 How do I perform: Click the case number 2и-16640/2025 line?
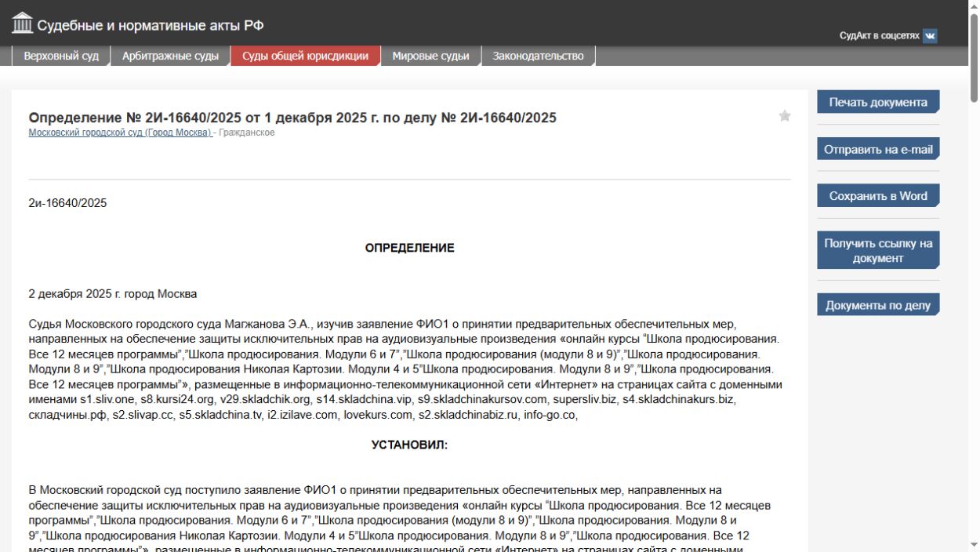click(67, 203)
